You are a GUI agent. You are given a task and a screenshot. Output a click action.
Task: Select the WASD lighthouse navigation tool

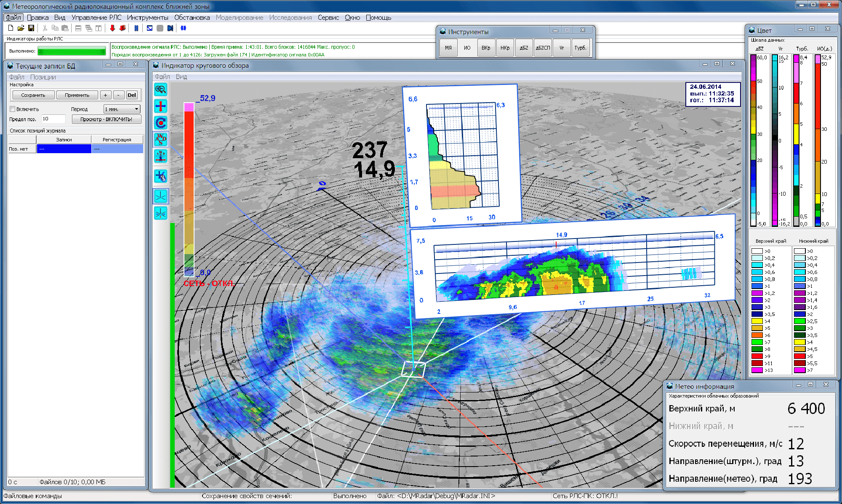tap(161, 156)
